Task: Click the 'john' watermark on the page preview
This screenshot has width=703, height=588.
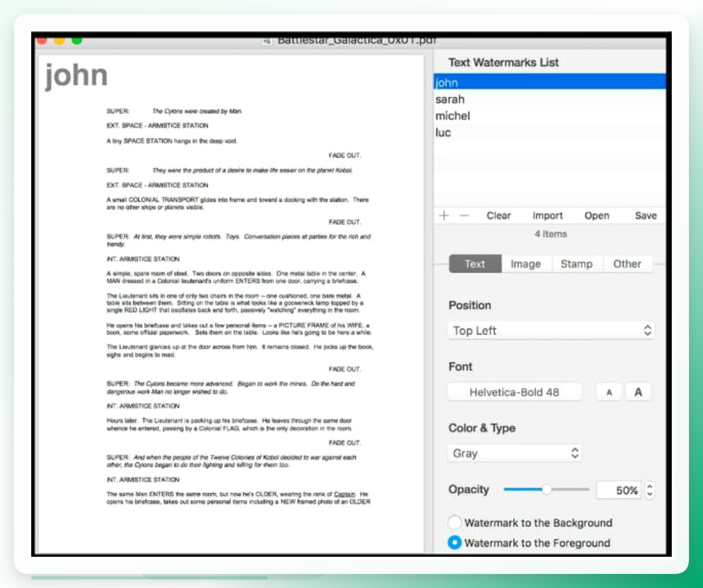Action: (x=76, y=76)
